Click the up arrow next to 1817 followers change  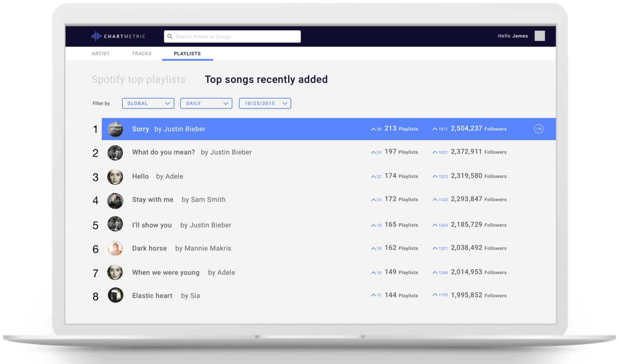click(x=435, y=129)
